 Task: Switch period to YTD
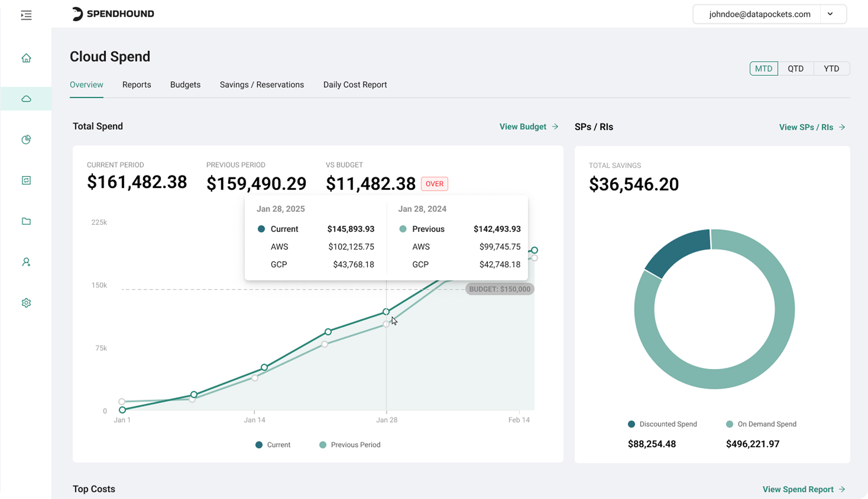tap(831, 69)
